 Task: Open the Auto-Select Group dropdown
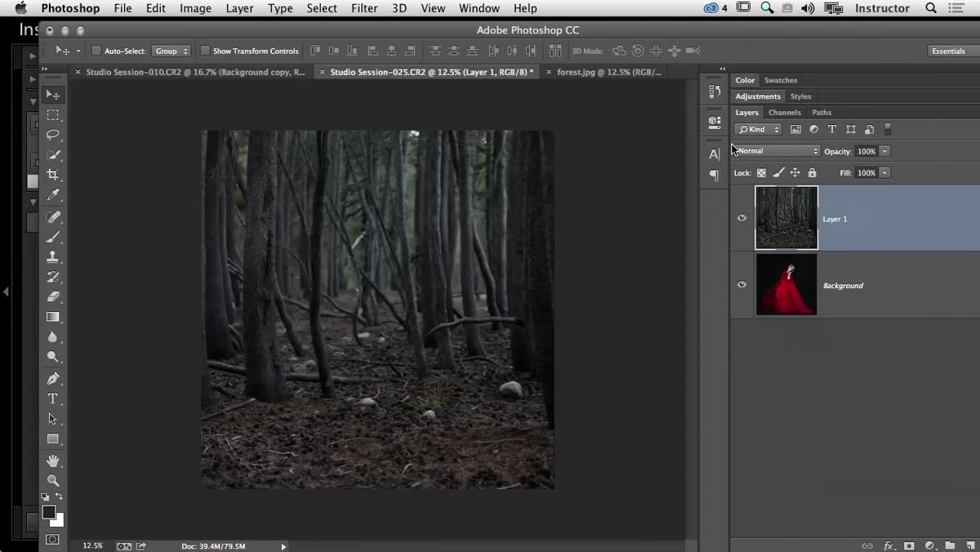(x=171, y=51)
